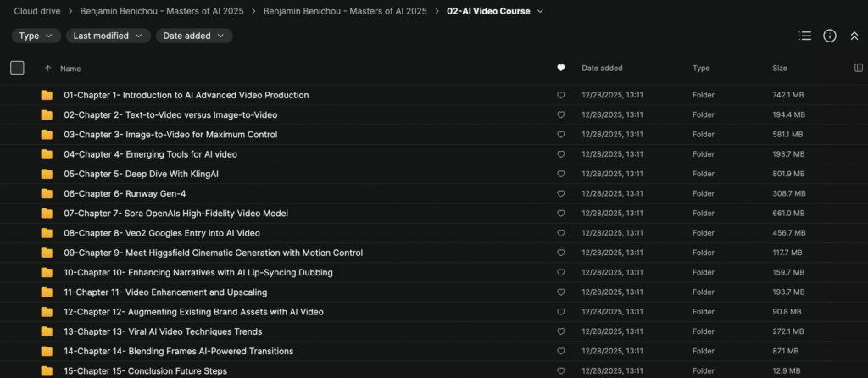This screenshot has width=868, height=378.
Task: Open 12-Chapter 12 Augmenting Existing Brand Assets
Action: pos(194,312)
